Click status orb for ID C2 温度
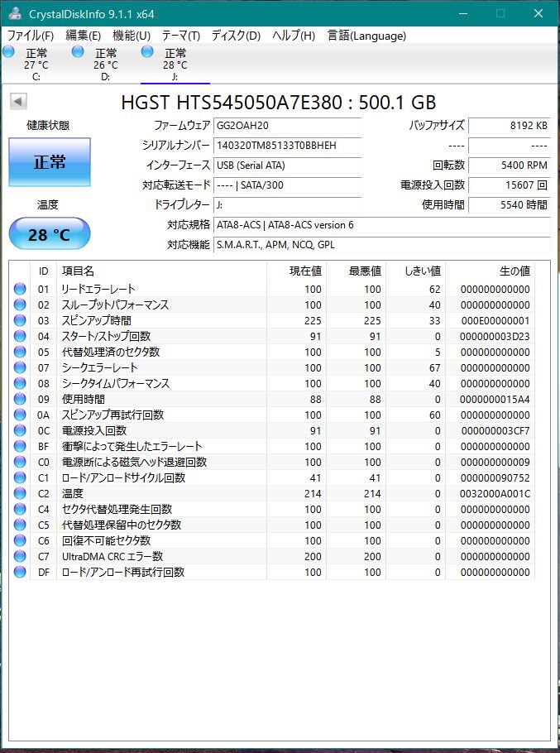The height and width of the screenshot is (753, 560). coord(20,493)
